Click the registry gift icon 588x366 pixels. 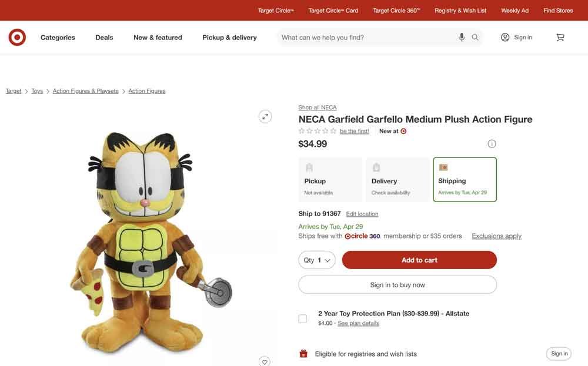point(303,353)
